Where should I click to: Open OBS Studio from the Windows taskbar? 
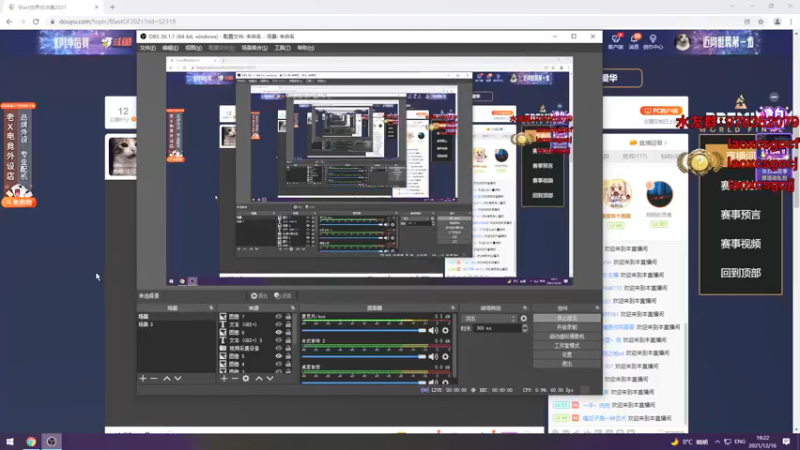coord(52,441)
